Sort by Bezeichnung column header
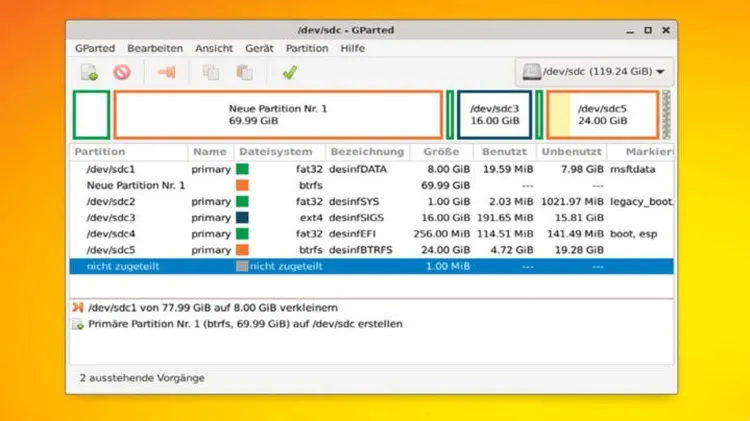750x421 pixels. [x=367, y=152]
